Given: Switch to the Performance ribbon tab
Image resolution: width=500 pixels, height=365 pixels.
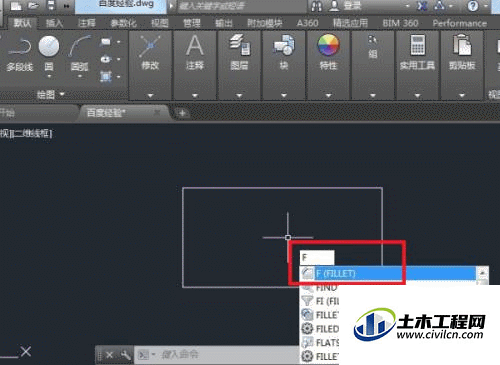Looking at the screenshot, I should coord(459,23).
